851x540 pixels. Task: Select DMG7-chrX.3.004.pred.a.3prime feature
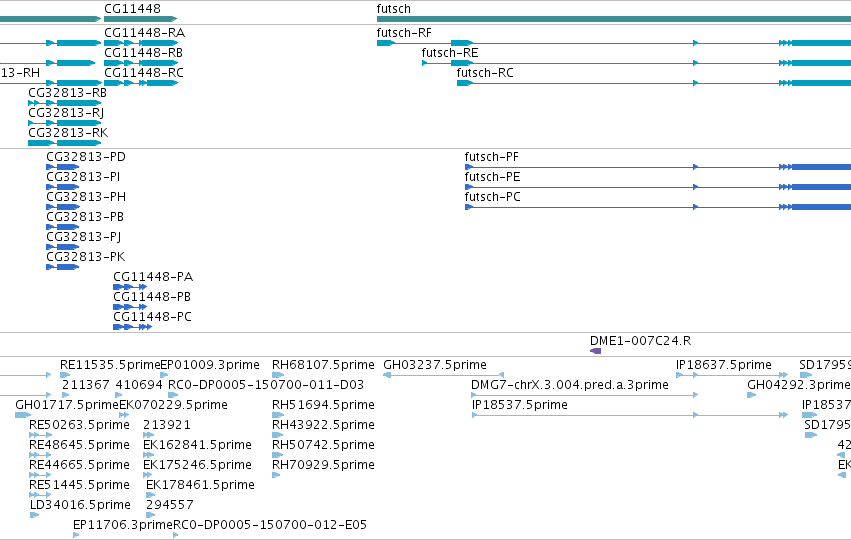click(x=585, y=395)
